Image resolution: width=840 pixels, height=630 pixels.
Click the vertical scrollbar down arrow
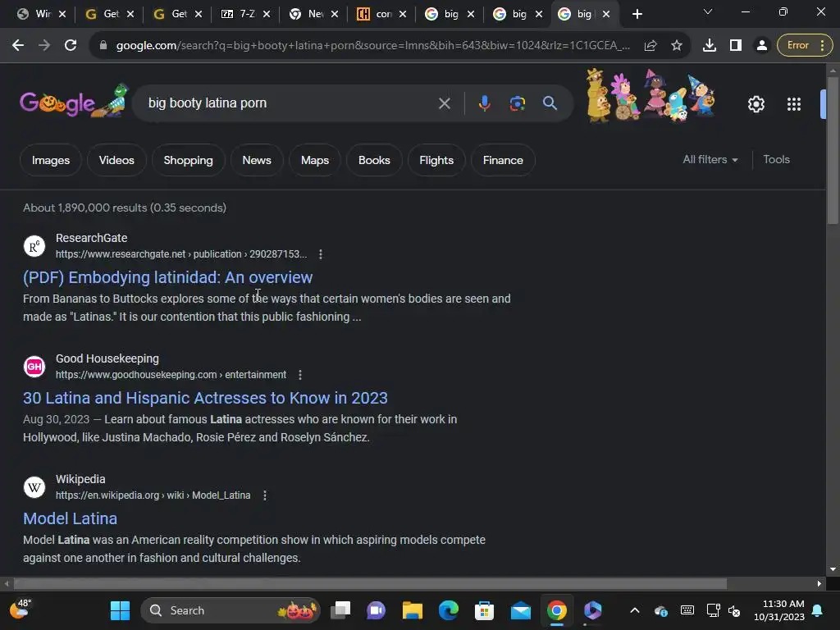tap(833, 569)
